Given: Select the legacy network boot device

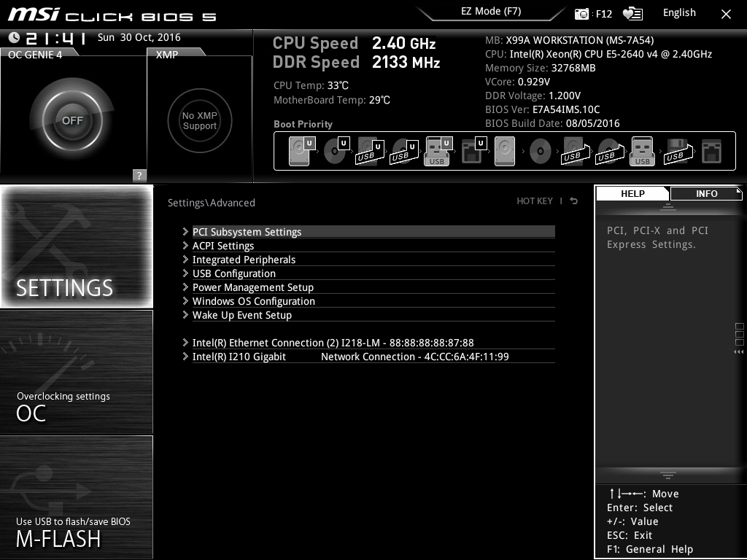Looking at the screenshot, I should 712,152.
